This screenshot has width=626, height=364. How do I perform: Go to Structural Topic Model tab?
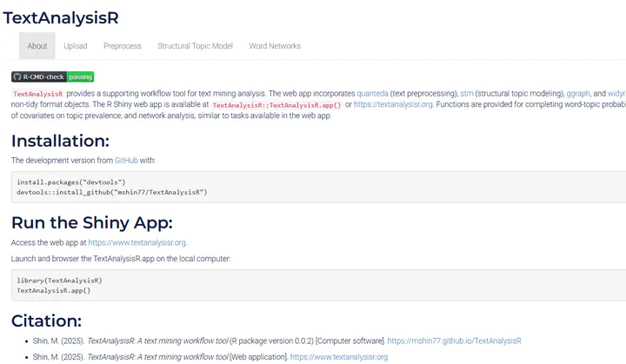point(195,46)
